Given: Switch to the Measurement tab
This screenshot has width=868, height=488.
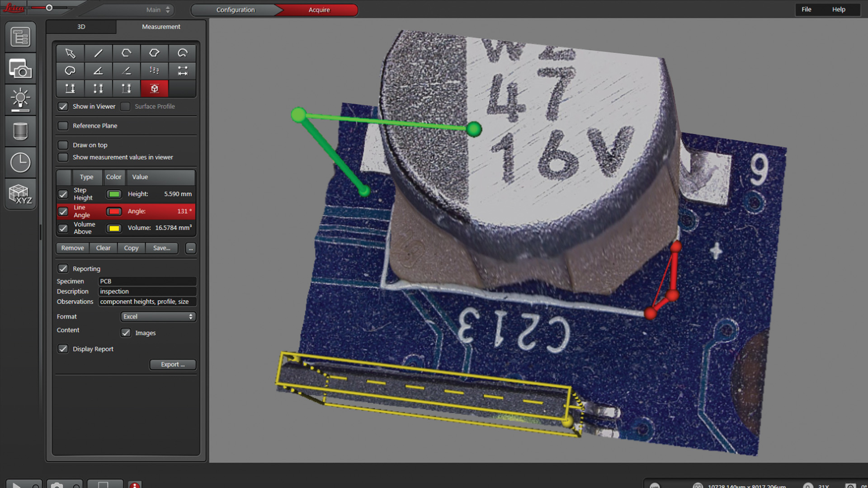Looking at the screenshot, I should [160, 26].
